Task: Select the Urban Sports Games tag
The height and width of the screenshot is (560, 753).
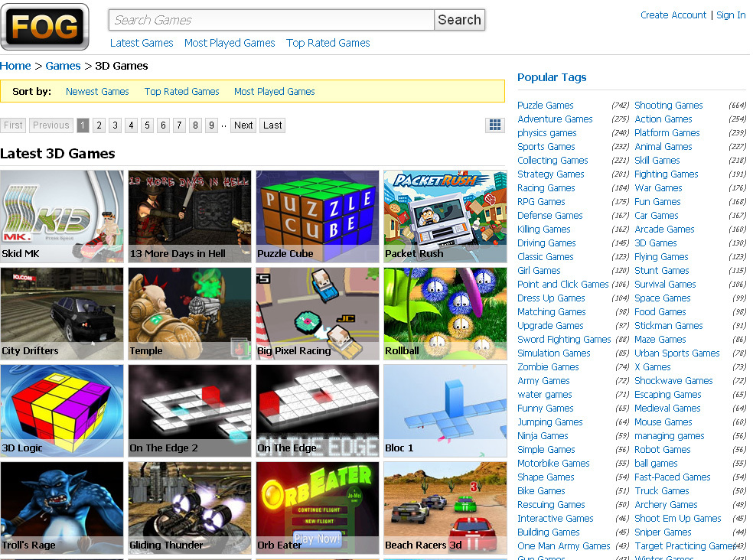Action: (676, 353)
